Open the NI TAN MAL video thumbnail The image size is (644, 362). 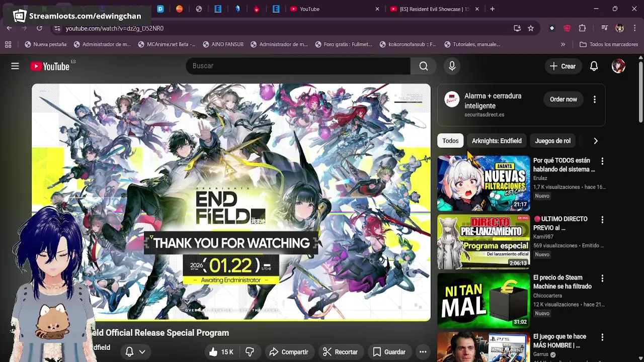click(484, 301)
